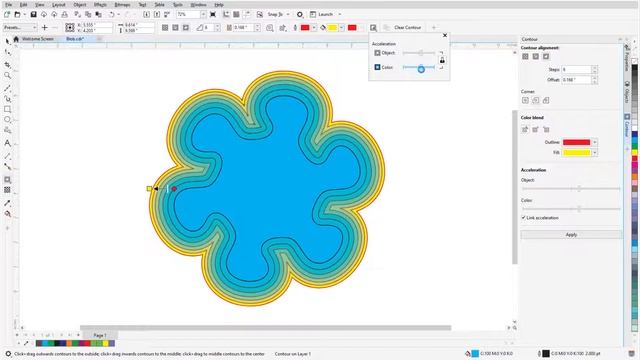
Task: Open the Effects menu
Action: click(x=100, y=5)
